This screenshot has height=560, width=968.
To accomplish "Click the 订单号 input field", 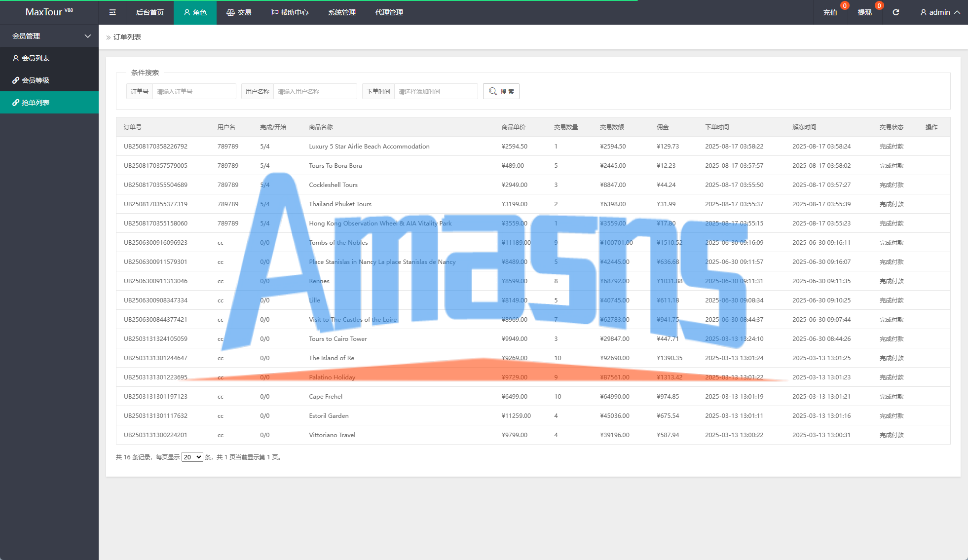I will click(194, 91).
